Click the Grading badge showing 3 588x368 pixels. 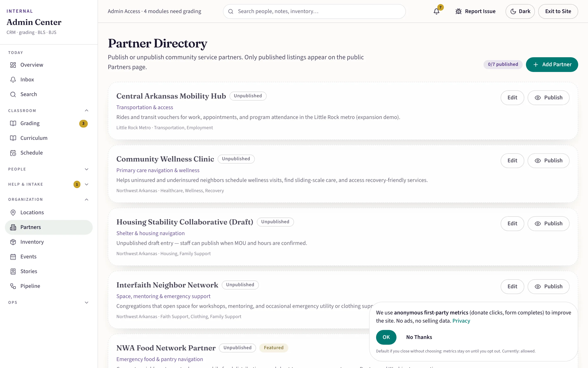pyautogui.click(x=83, y=123)
